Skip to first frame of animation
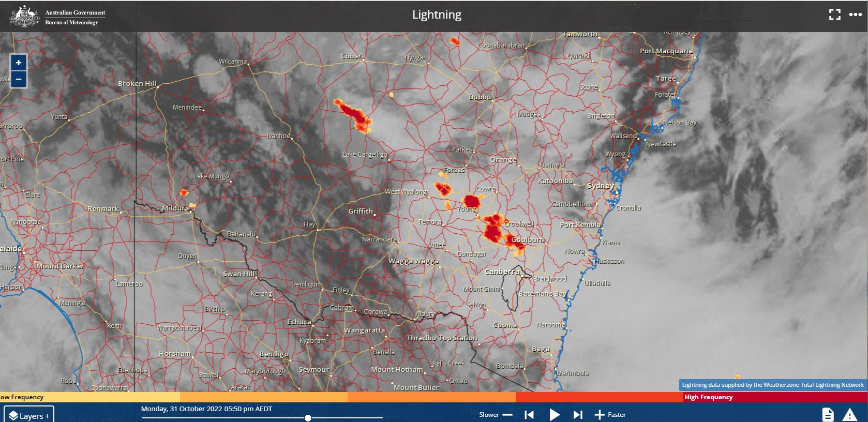This screenshot has width=868, height=422. (529, 414)
